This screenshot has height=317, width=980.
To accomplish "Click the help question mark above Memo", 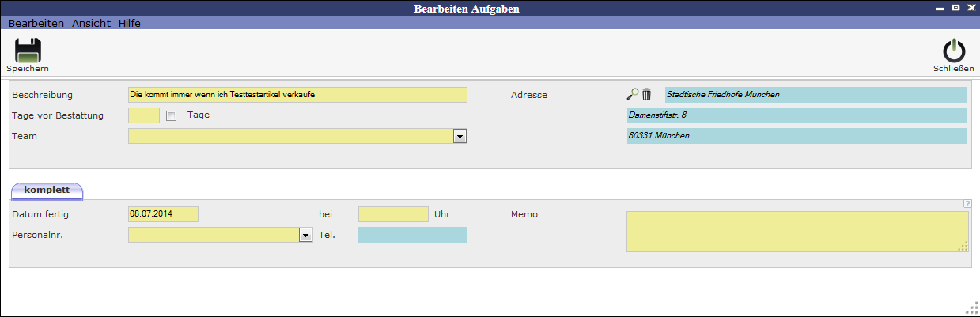I will pyautogui.click(x=967, y=204).
